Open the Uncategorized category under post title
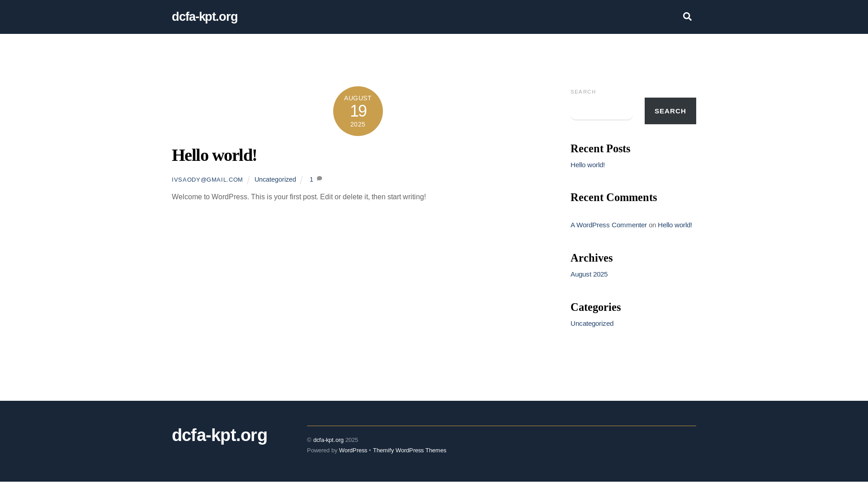 (275, 179)
